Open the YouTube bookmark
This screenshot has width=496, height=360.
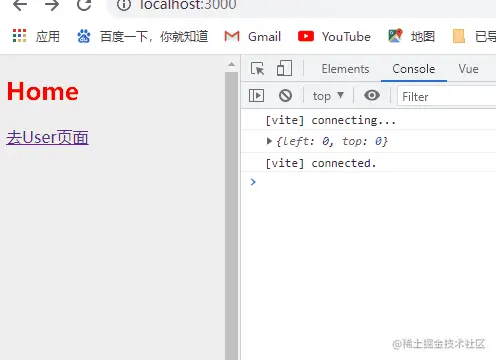(334, 36)
